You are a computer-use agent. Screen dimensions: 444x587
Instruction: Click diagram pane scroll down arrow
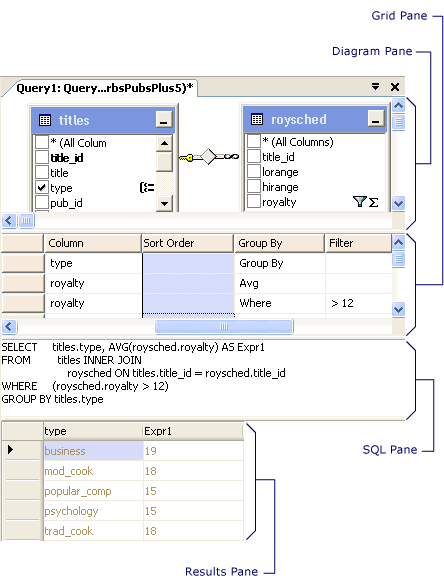click(x=398, y=203)
